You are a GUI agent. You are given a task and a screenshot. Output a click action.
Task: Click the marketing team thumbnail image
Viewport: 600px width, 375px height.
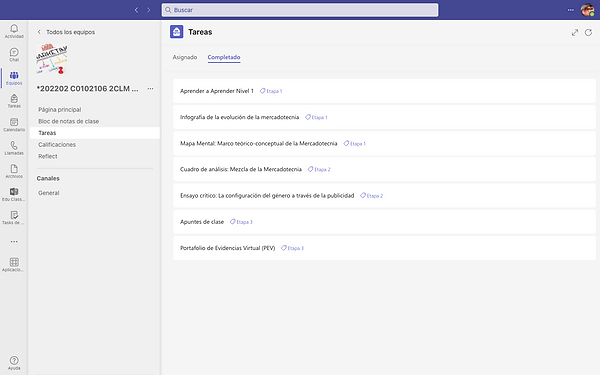pyautogui.click(x=52, y=59)
